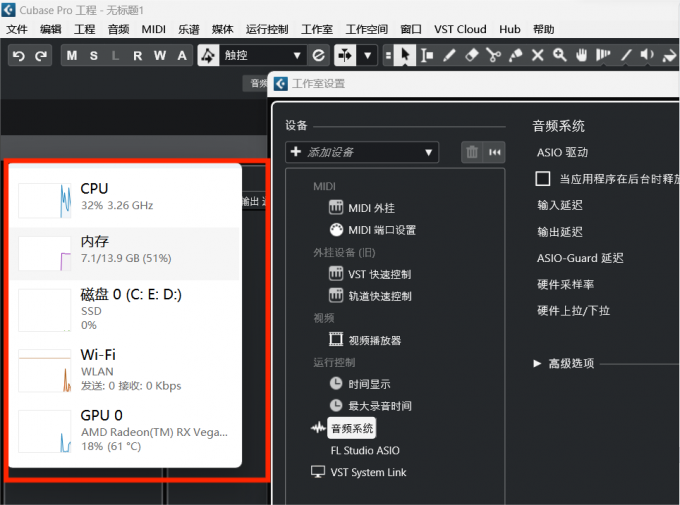680x505 pixels.
Task: Open the 帮助 menu
Action: [x=543, y=29]
